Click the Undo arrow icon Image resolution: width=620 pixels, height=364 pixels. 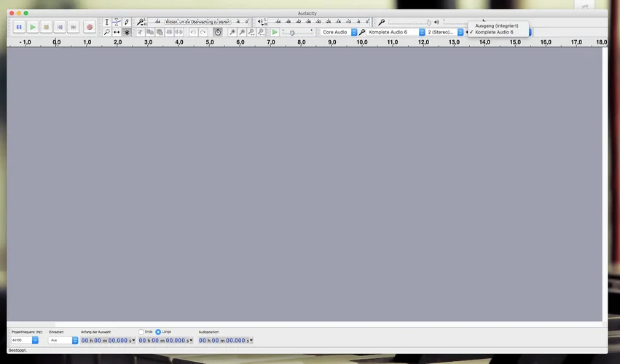click(193, 32)
